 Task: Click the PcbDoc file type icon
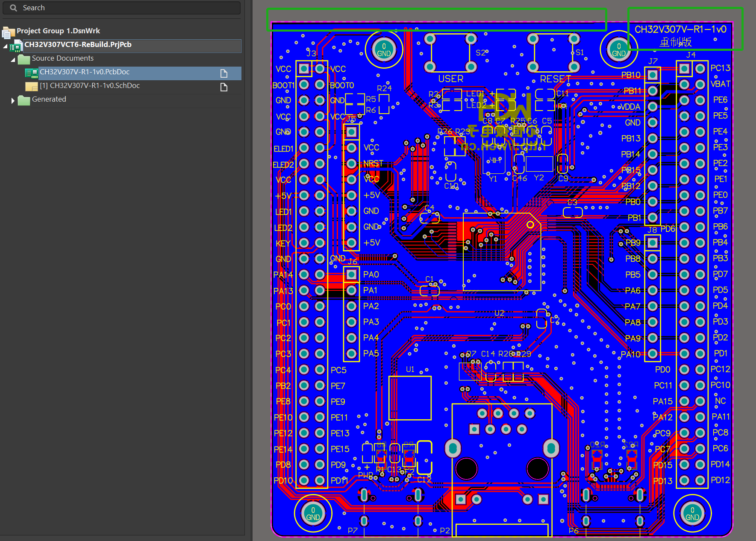tap(31, 73)
